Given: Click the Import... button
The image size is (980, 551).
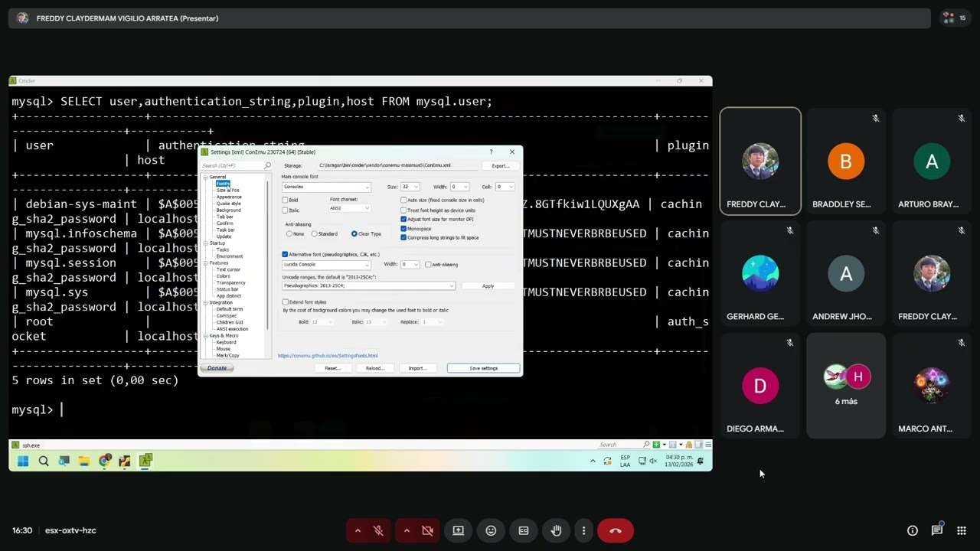Looking at the screenshot, I should pos(416,368).
